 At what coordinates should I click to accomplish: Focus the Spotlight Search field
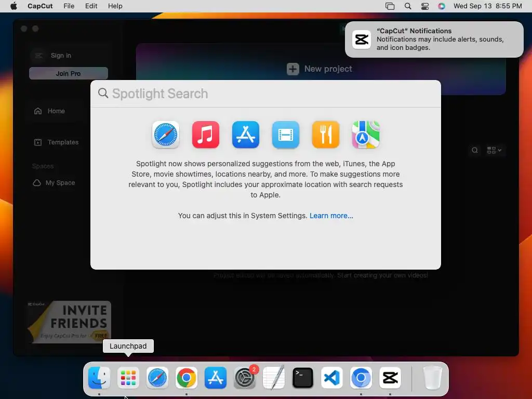(265, 94)
